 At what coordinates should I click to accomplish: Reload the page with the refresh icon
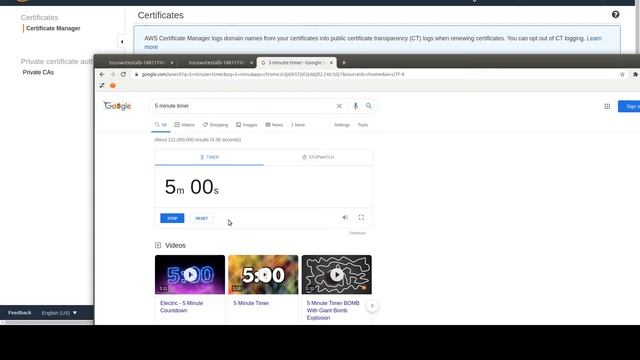pyautogui.click(x=123, y=74)
